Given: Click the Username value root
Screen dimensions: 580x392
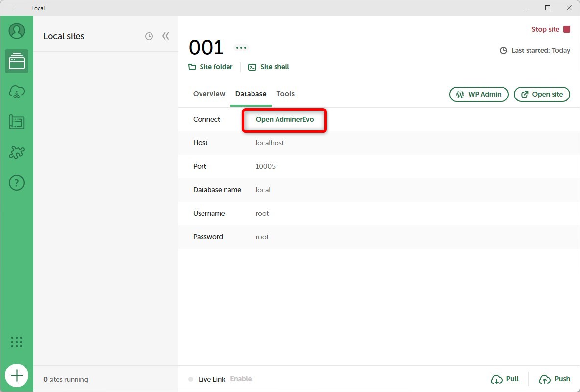Looking at the screenshot, I should pyautogui.click(x=262, y=213).
